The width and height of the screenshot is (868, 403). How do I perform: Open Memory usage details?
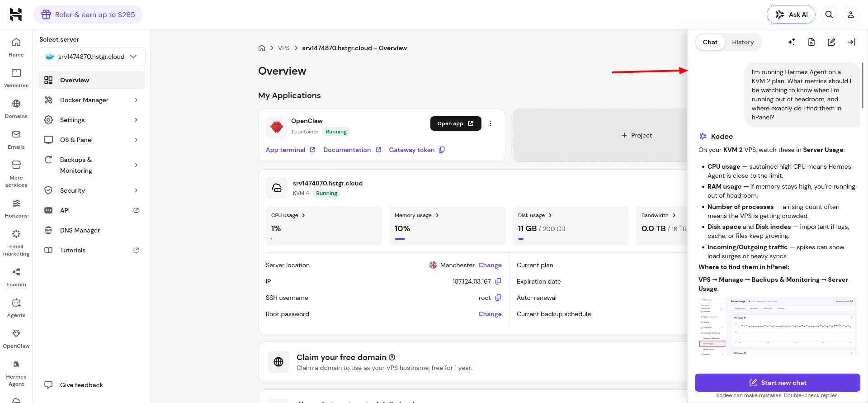[416, 215]
